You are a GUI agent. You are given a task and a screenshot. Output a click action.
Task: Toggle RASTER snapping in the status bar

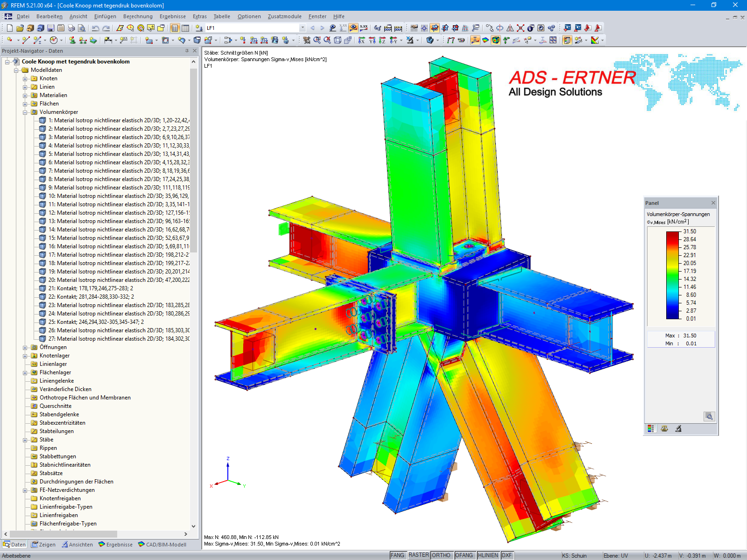pos(419,555)
